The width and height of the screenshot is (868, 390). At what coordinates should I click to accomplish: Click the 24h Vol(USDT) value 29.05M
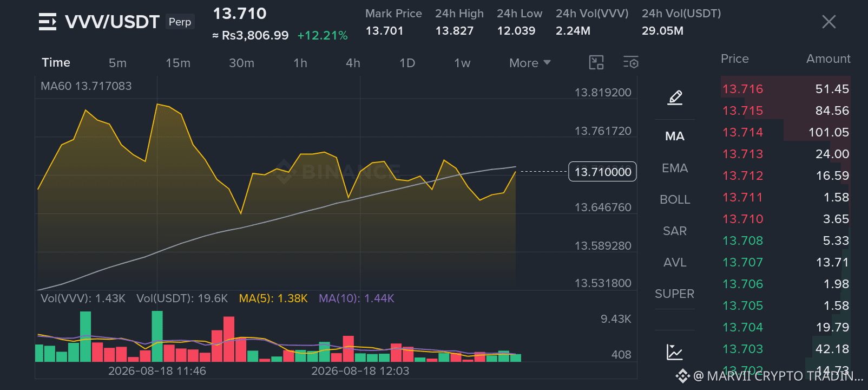pyautogui.click(x=662, y=31)
